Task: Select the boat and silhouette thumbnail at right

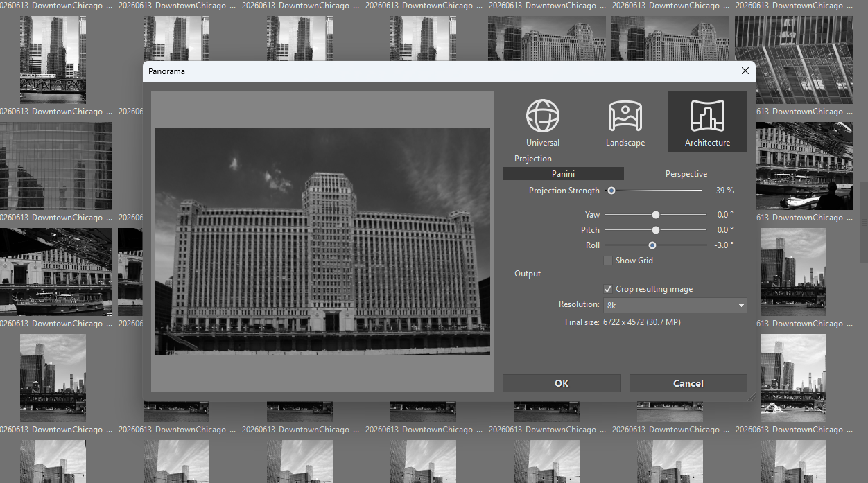Action: (x=804, y=166)
